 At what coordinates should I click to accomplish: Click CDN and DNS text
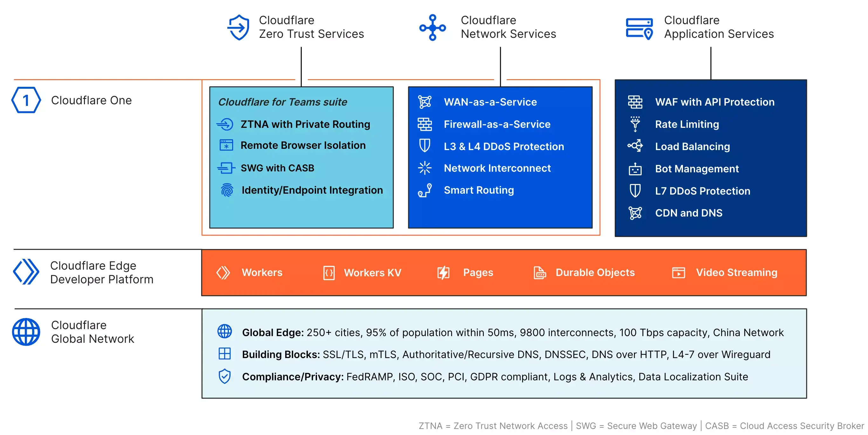[689, 213]
